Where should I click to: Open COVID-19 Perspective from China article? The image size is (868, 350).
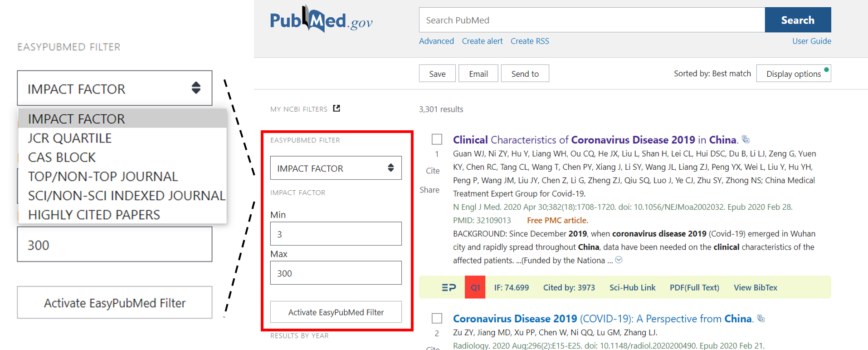[x=603, y=318]
